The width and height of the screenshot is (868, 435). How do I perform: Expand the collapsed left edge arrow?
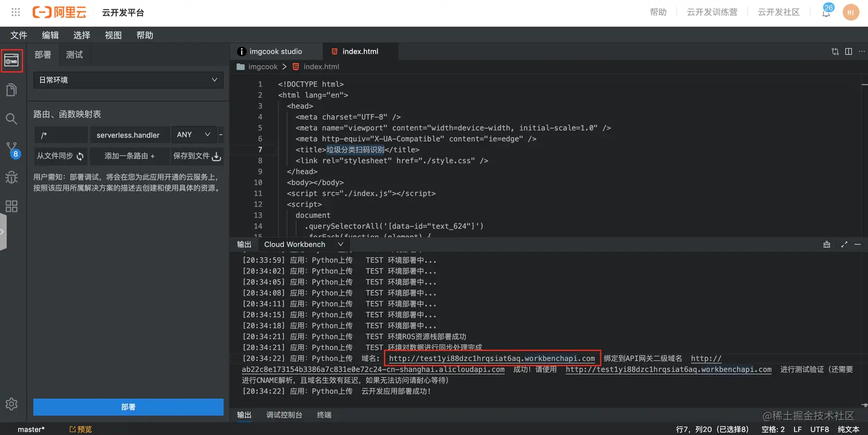(3, 232)
